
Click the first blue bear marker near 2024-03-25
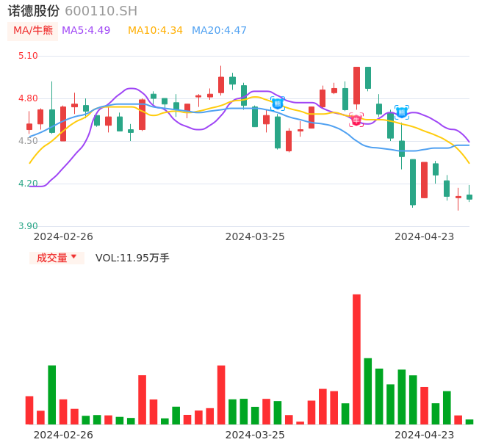pos(278,104)
